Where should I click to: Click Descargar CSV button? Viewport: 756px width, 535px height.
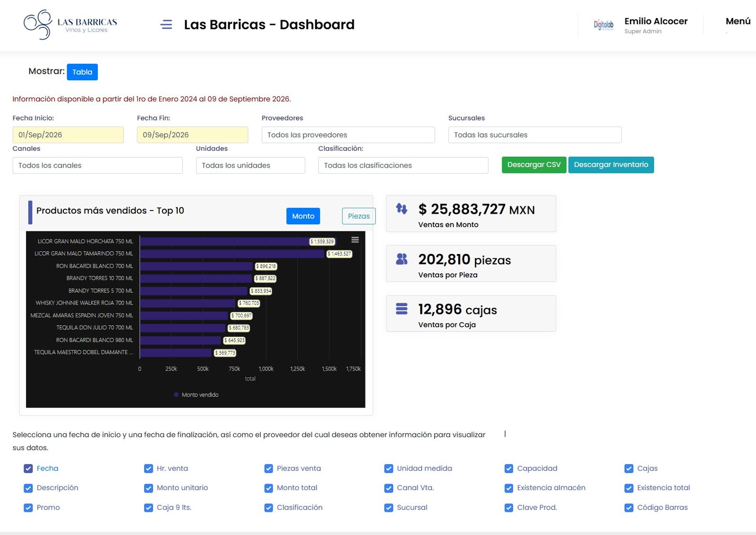534,165
